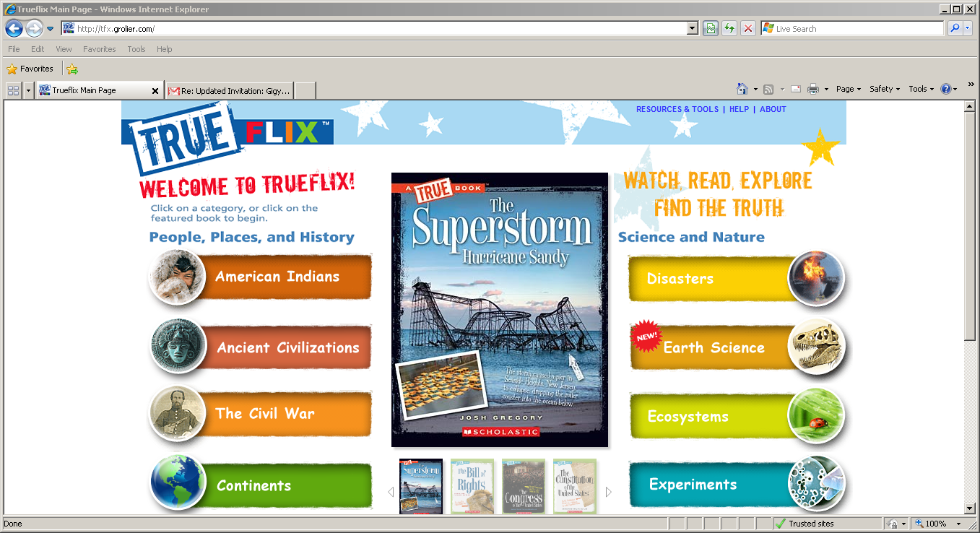Expand the address bar history dropdown
The width and height of the screenshot is (980, 533).
[x=693, y=29]
